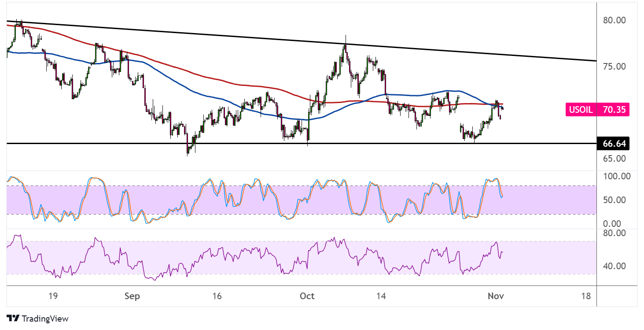Click the 0.00 stochastic scale label

[612, 223]
